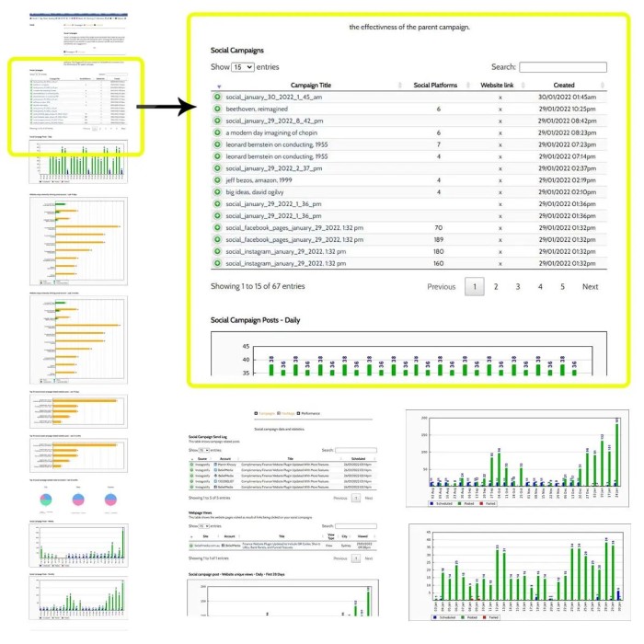Jump to page 5 of campaign list
The height and width of the screenshot is (644, 644).
point(562,286)
